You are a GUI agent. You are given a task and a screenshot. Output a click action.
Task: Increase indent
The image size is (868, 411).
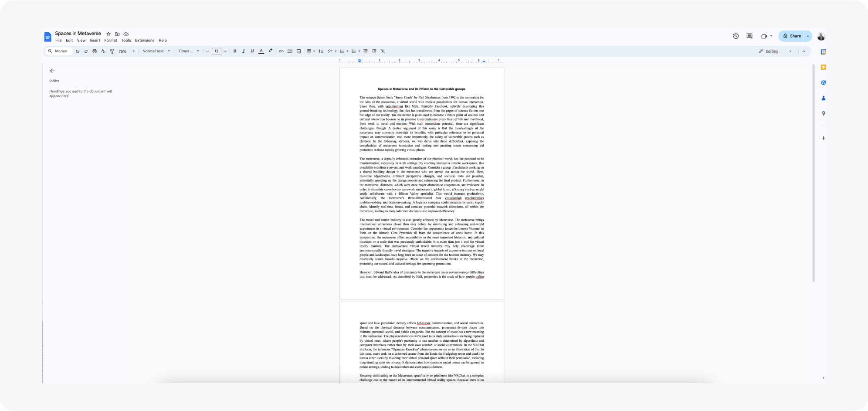coord(374,51)
